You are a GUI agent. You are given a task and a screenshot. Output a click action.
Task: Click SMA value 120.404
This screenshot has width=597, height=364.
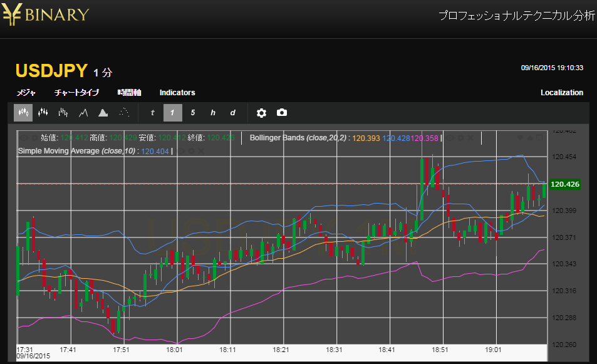point(155,152)
